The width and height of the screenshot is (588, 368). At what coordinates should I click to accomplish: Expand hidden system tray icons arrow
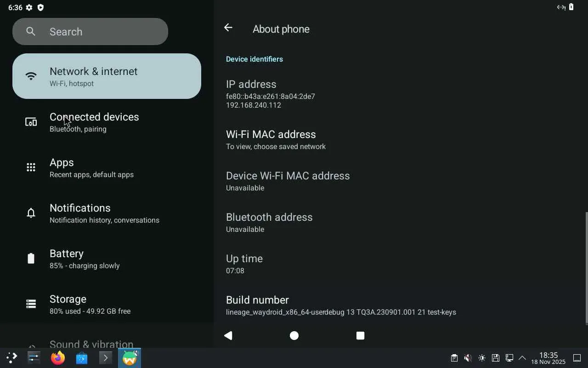point(522,358)
